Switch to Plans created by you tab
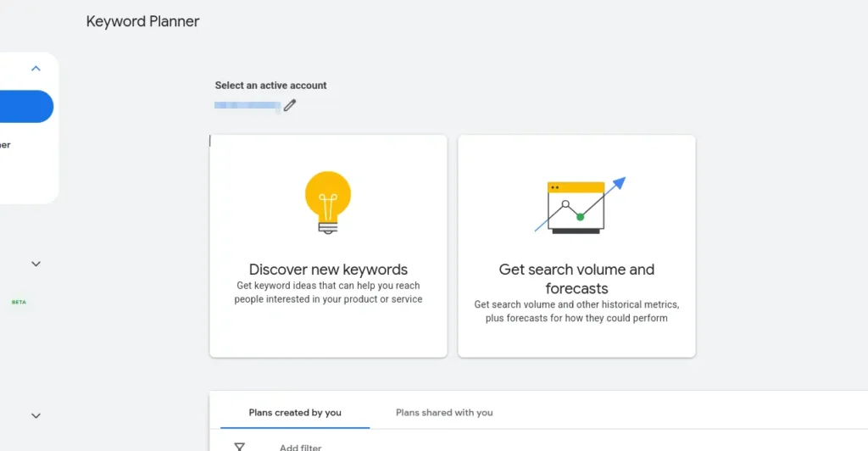This screenshot has height=451, width=868. 295,412
